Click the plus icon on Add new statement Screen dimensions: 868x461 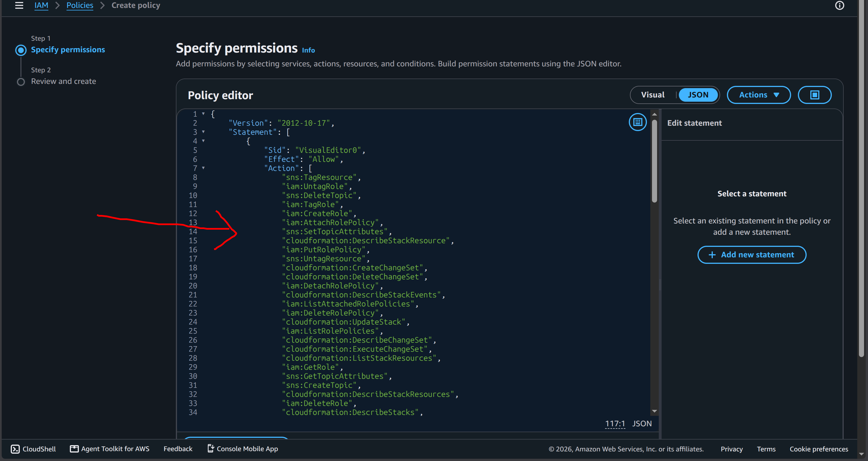[712, 255]
